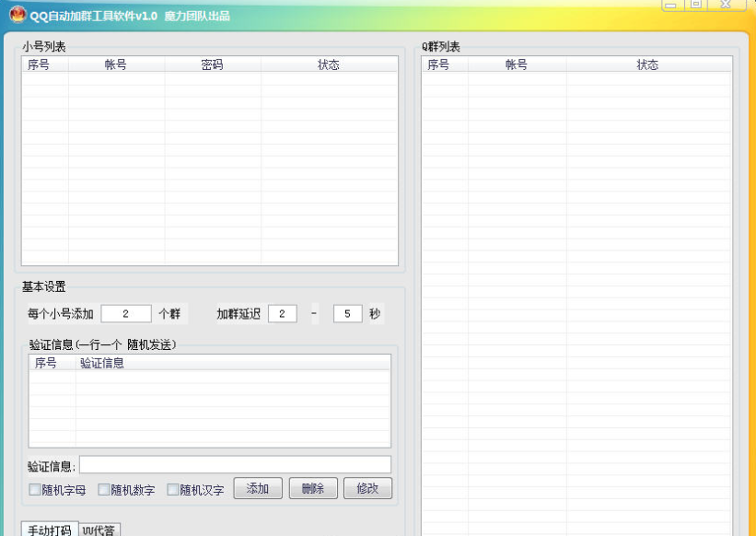Select the minimum 加群延迟 field showing 2
The image size is (756, 536).
(x=282, y=314)
